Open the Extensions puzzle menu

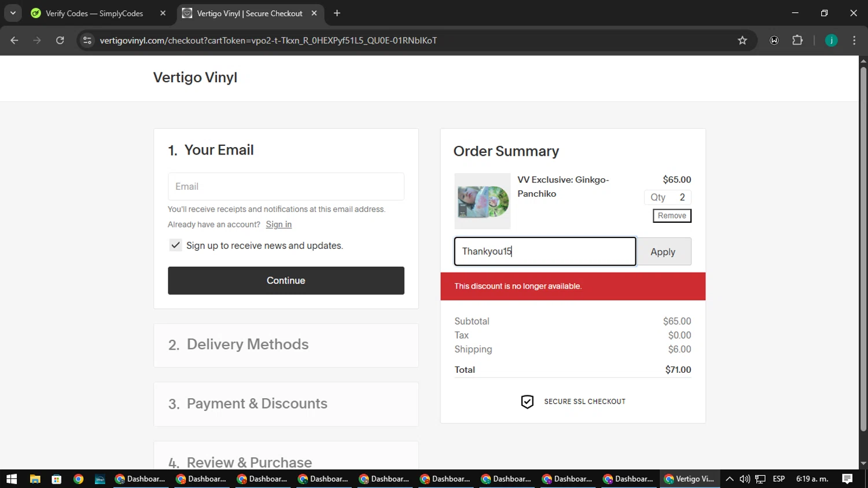[797, 41]
